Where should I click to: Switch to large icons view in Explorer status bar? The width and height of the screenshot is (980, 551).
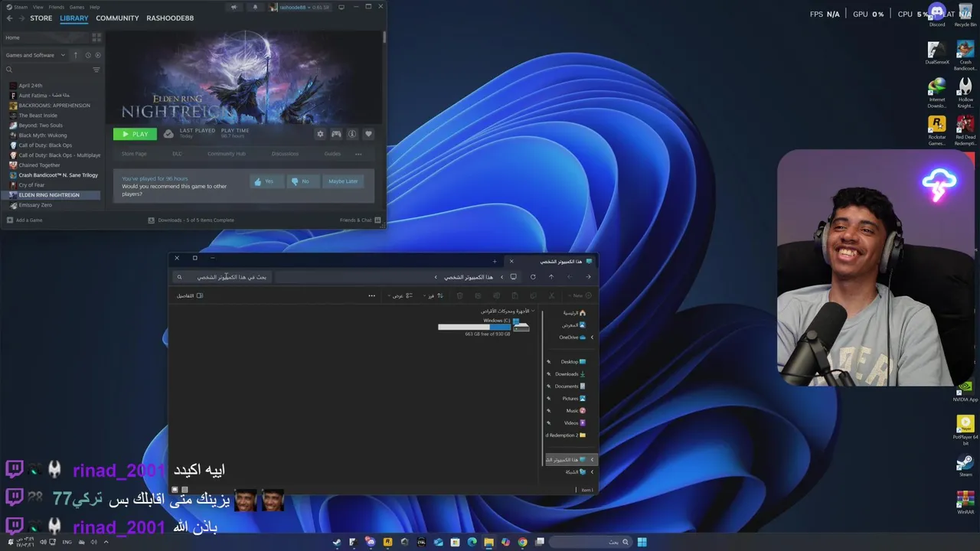175,490
